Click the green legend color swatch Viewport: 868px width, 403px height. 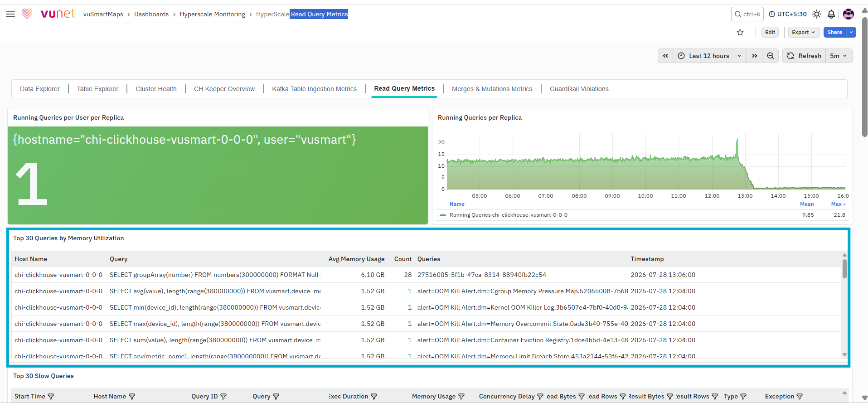pos(443,215)
